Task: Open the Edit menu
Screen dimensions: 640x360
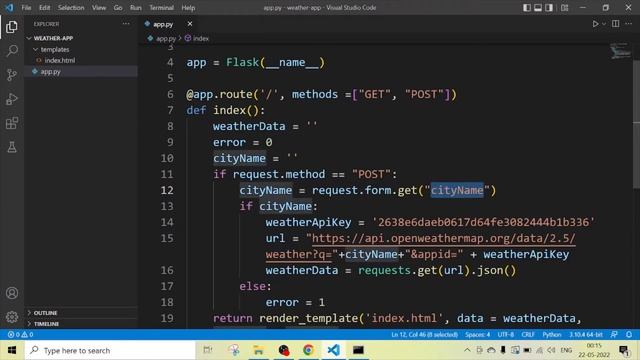Action: pos(44,8)
